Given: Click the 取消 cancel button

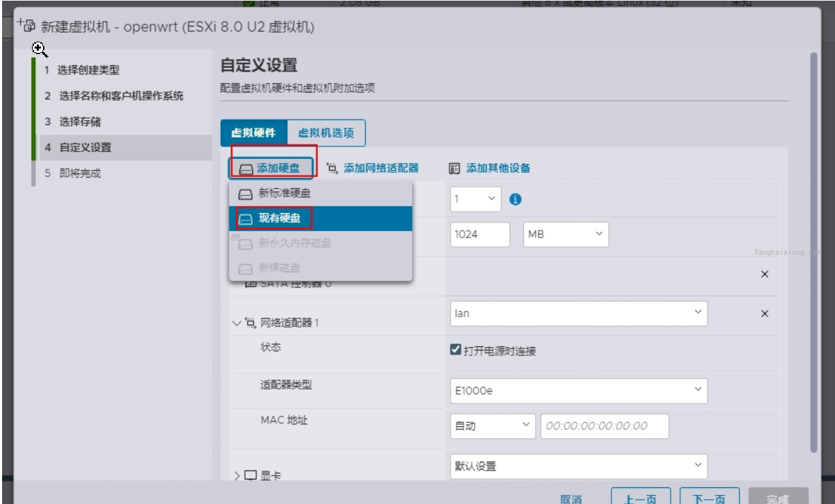Looking at the screenshot, I should 571,498.
